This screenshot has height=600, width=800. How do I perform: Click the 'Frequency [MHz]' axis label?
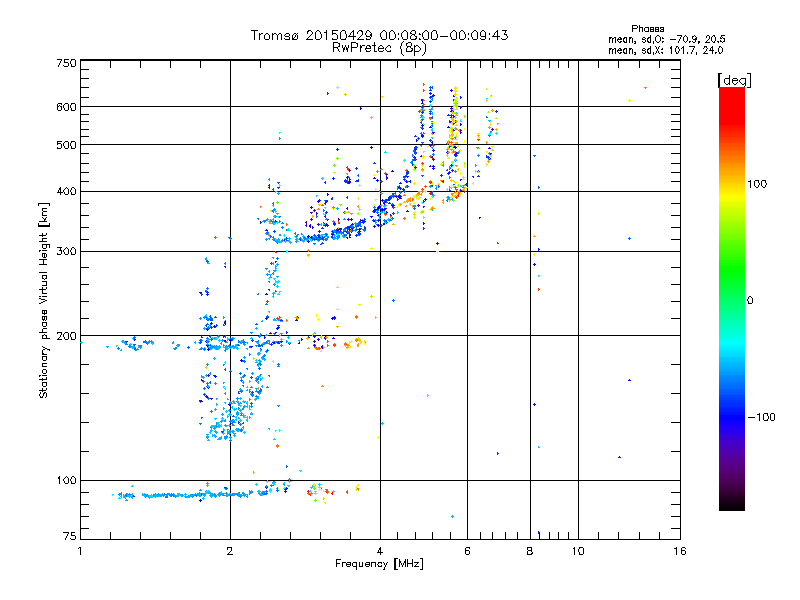click(379, 564)
